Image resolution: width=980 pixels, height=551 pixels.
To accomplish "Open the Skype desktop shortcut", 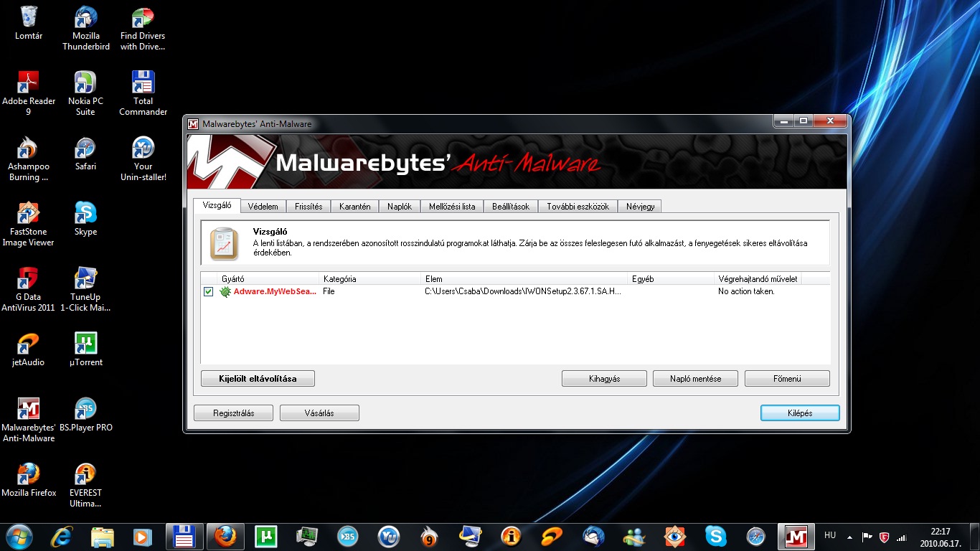I will tap(86, 219).
